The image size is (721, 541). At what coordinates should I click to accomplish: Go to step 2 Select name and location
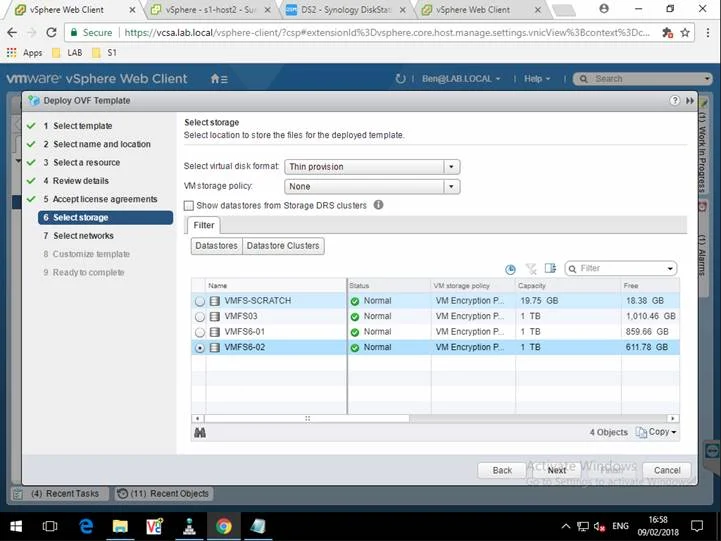pyautogui.click(x=97, y=144)
